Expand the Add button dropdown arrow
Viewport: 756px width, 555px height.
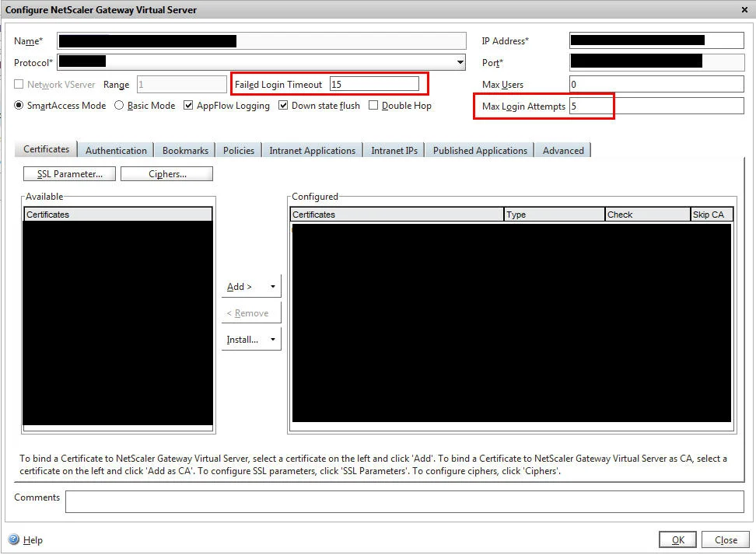click(x=273, y=287)
